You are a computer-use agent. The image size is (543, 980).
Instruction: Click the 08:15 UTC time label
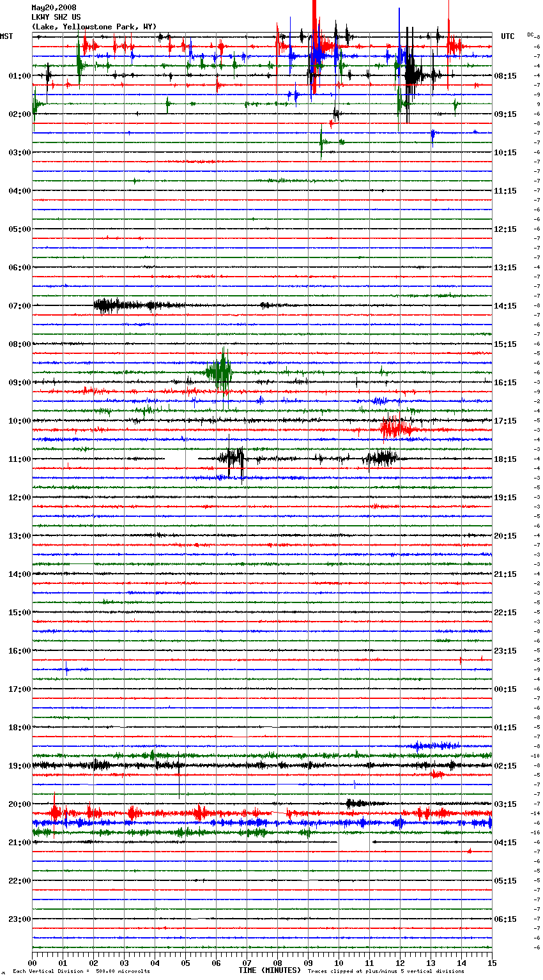(505, 76)
